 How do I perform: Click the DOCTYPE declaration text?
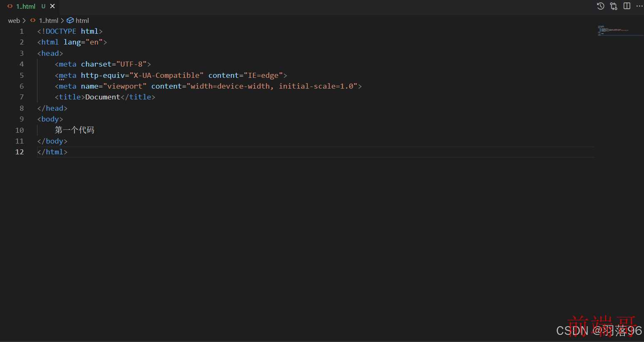pos(70,31)
